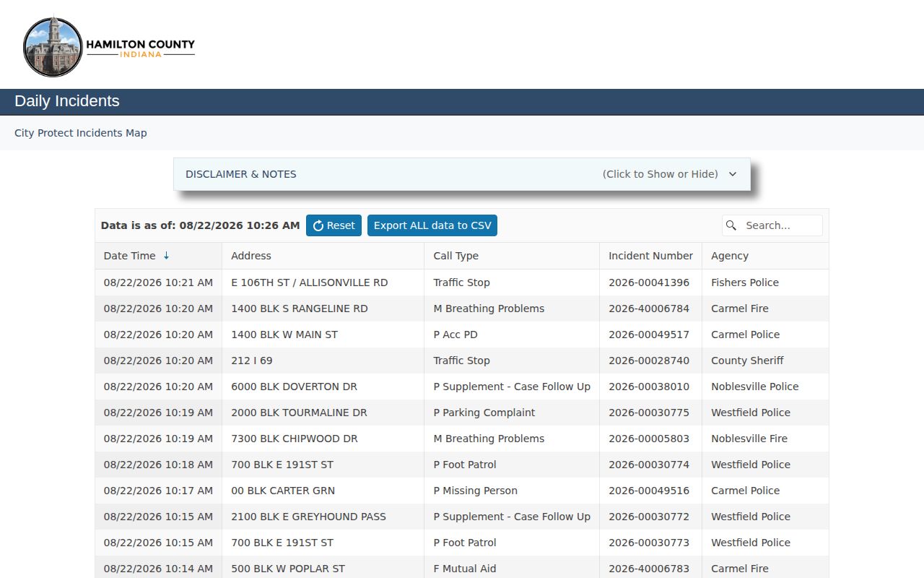
Task: Sort by Address column header
Action: coord(323,256)
